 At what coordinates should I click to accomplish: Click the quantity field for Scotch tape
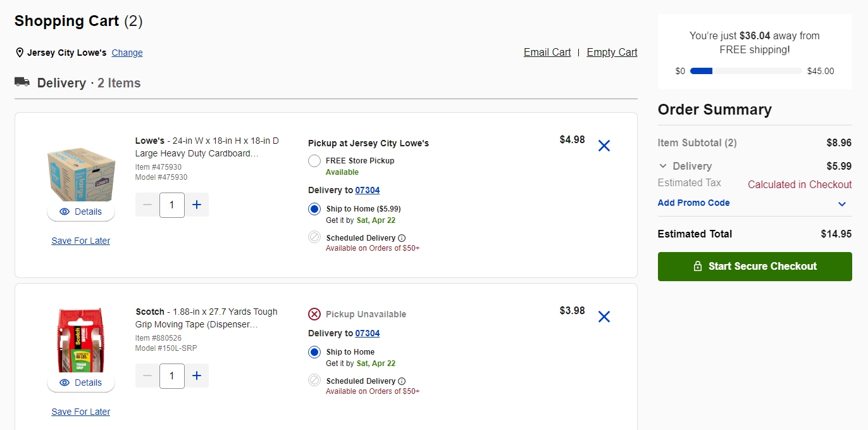point(172,376)
